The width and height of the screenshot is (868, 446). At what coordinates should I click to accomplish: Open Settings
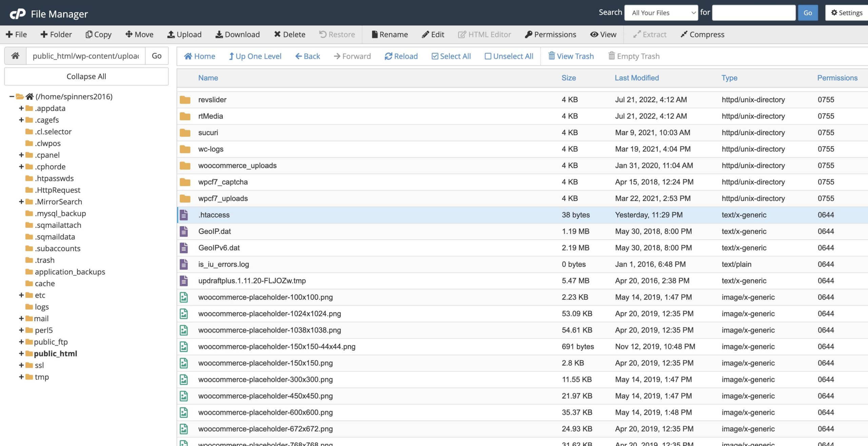[847, 13]
